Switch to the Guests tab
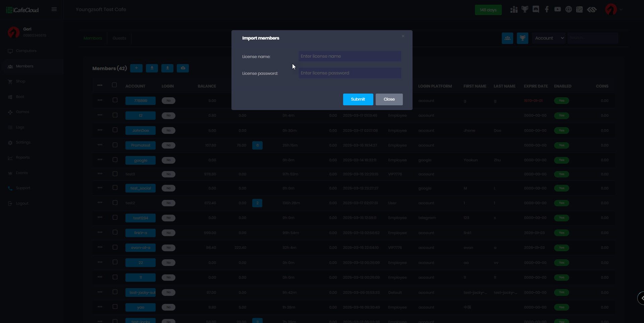 click(119, 38)
